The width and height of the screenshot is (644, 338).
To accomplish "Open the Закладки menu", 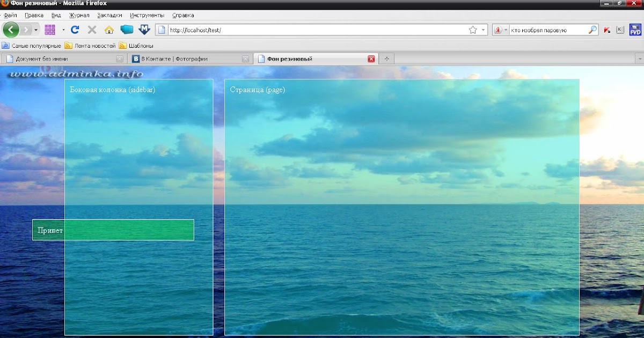I will [x=109, y=15].
